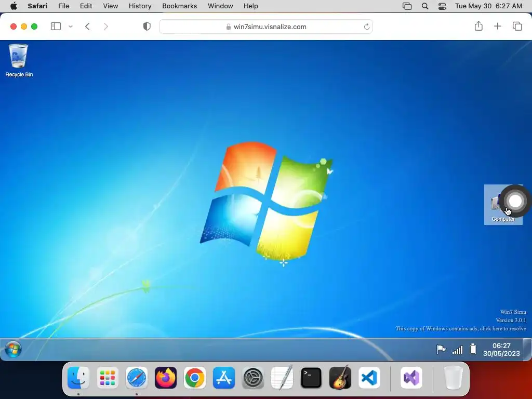Open the Action Center flag icon
532x399 pixels.
tap(441, 349)
